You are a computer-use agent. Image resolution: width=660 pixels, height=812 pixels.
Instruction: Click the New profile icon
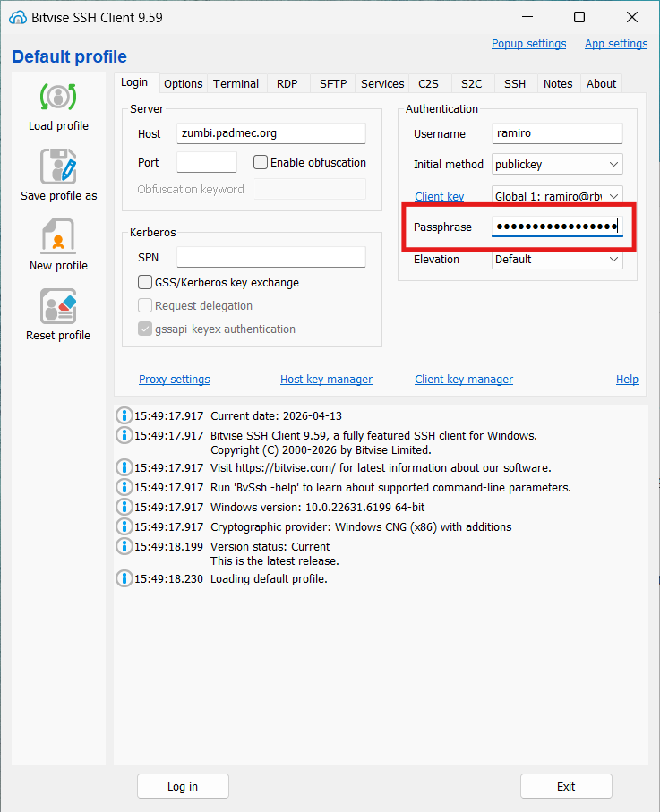58,236
